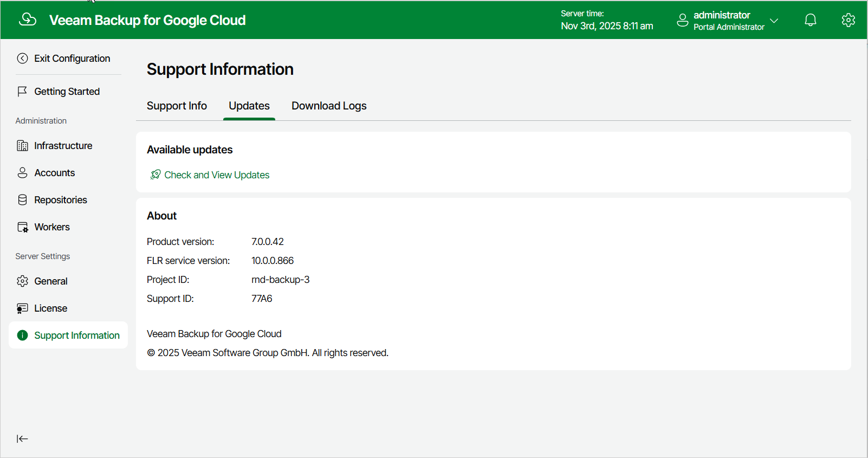The width and height of the screenshot is (868, 458).
Task: Navigate to Infrastructure settings
Action: pyautogui.click(x=63, y=146)
